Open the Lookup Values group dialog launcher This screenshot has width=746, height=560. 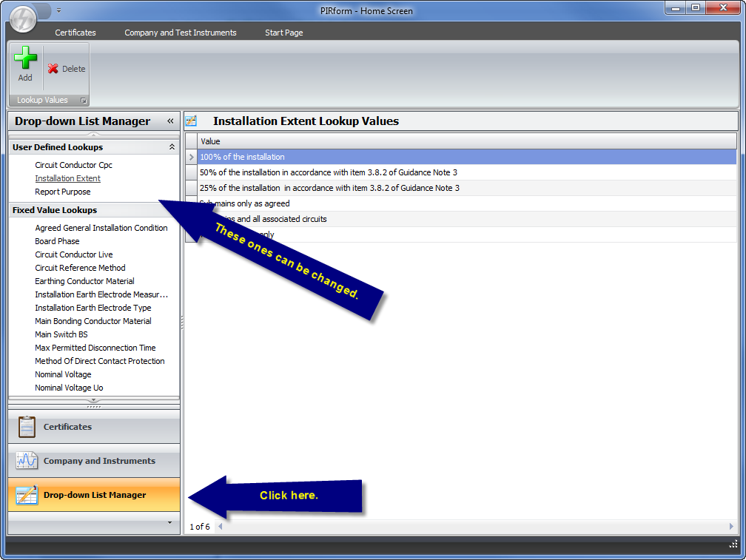click(x=84, y=101)
